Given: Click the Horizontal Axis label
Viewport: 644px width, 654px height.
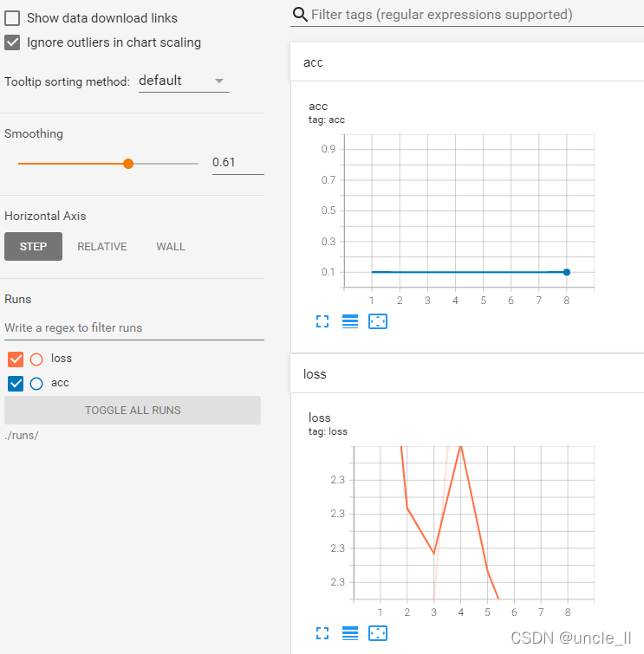Looking at the screenshot, I should point(45,216).
